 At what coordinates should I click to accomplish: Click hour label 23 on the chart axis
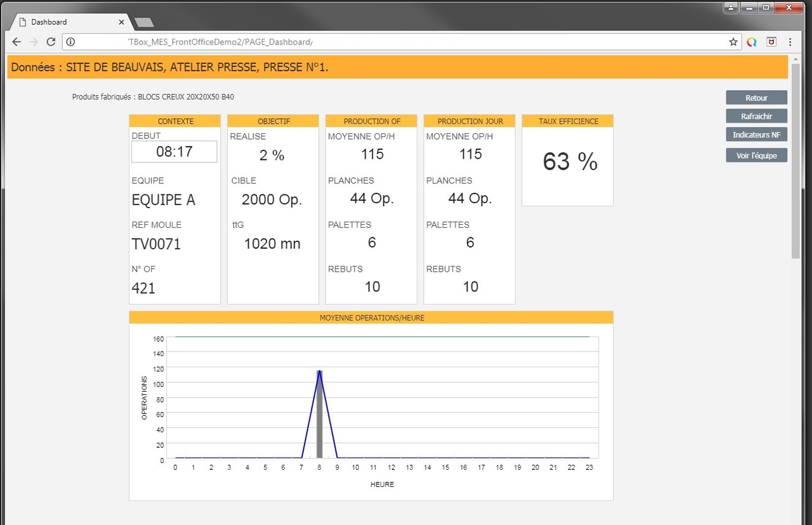[589, 467]
